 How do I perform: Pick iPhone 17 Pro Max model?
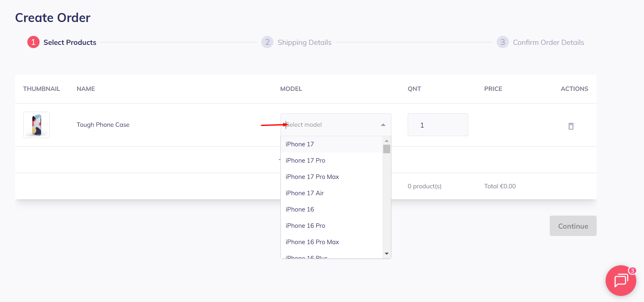coord(312,177)
